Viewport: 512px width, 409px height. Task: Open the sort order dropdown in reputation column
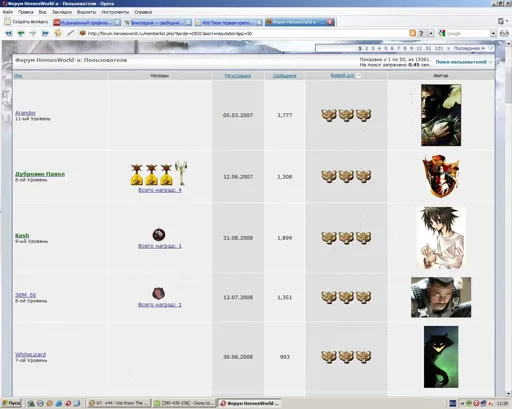[358, 76]
